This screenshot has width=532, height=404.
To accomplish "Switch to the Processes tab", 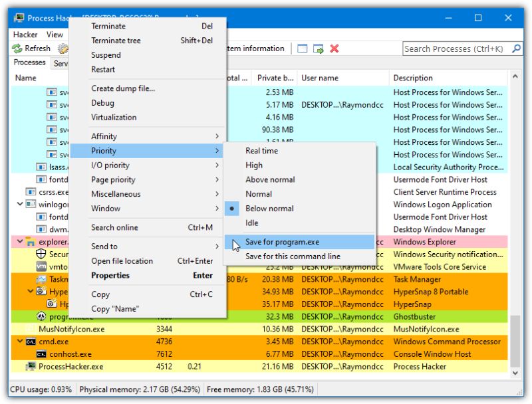I will [x=29, y=62].
